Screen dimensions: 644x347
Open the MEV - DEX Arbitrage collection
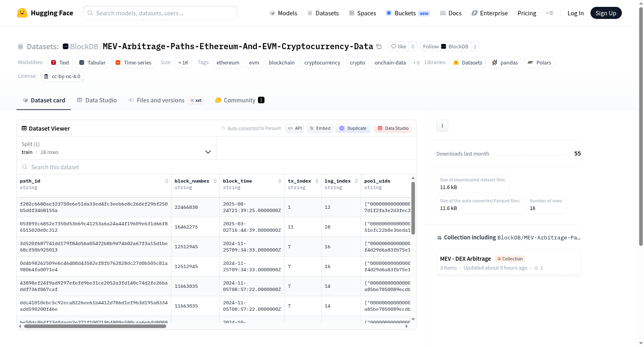[x=508, y=263]
